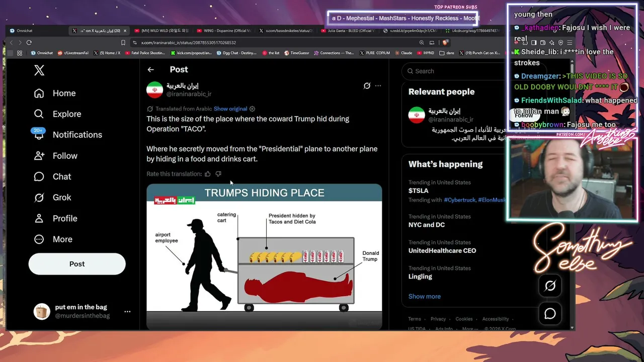Open the Trumps Hiding Place image
The width and height of the screenshot is (644, 362).
(x=264, y=256)
